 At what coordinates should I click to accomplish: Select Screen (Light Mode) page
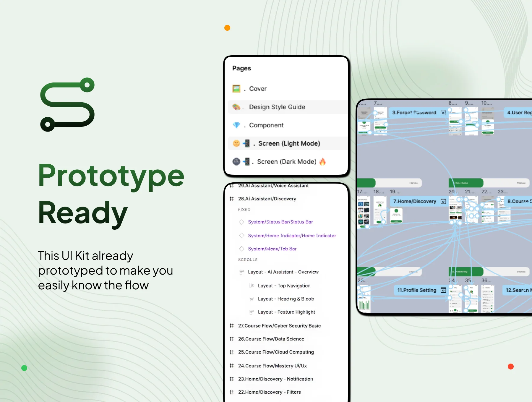click(x=287, y=143)
